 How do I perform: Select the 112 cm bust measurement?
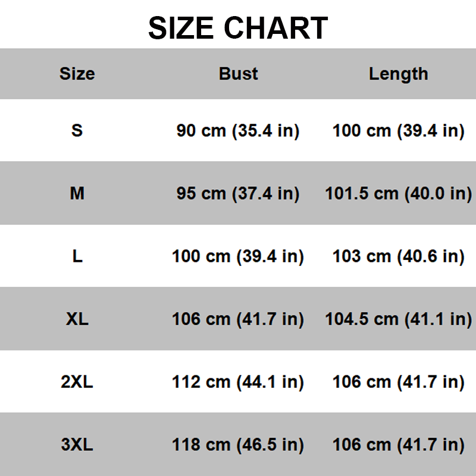tap(238, 383)
